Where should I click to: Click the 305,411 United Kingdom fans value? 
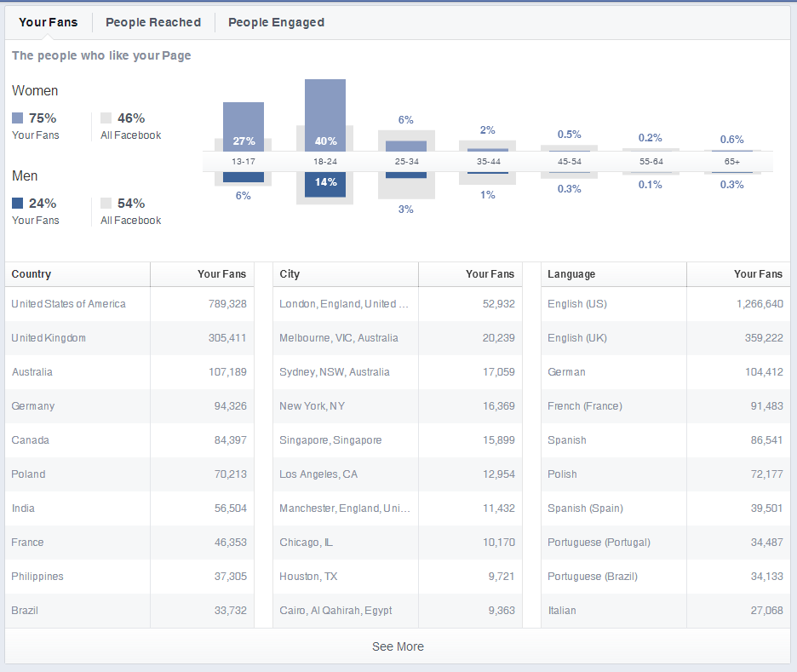(227, 338)
